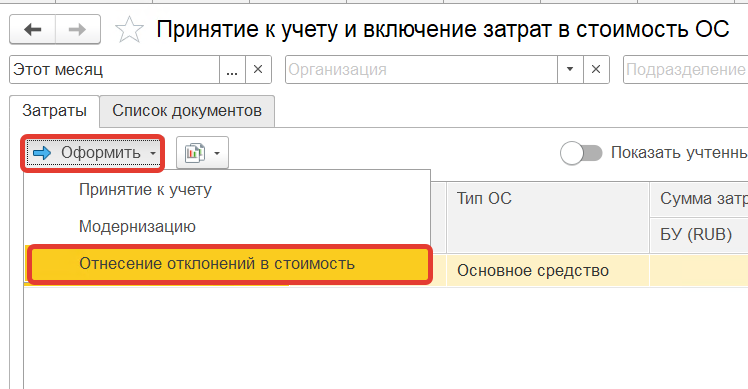The width and height of the screenshot is (748, 389).
Task: Switch to the Список документов tab
Action: [x=187, y=111]
